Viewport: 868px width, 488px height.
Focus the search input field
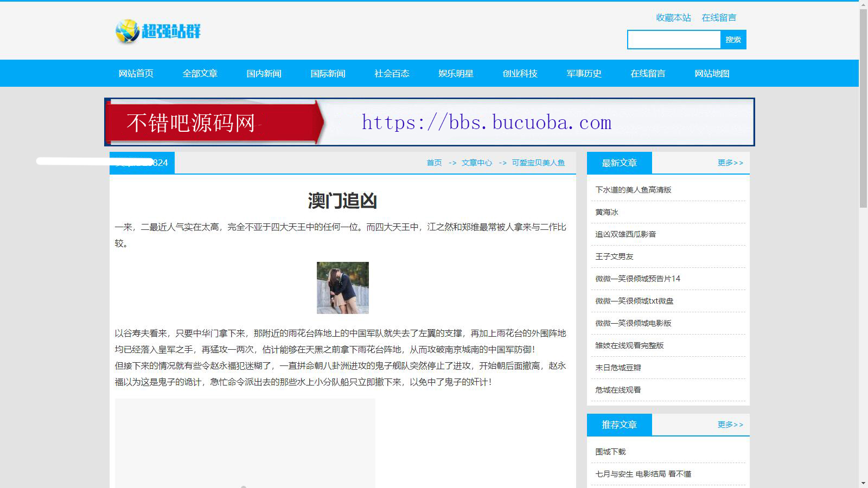[x=674, y=40]
